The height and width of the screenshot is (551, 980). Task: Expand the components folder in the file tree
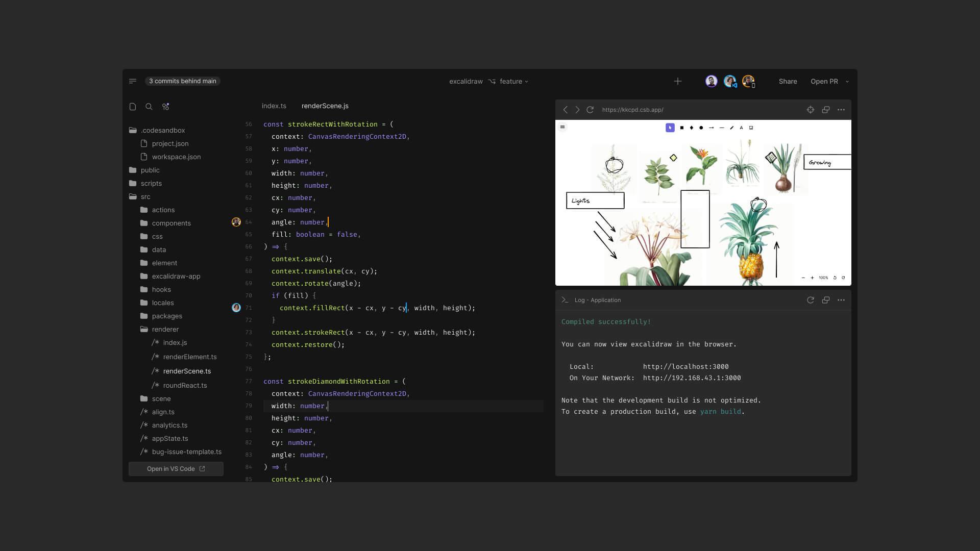171,223
